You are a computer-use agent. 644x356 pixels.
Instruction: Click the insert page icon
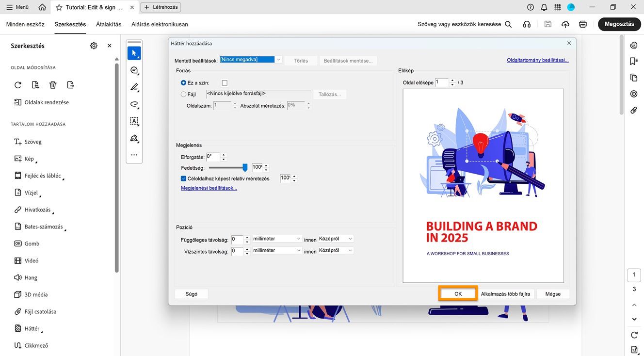point(35,85)
